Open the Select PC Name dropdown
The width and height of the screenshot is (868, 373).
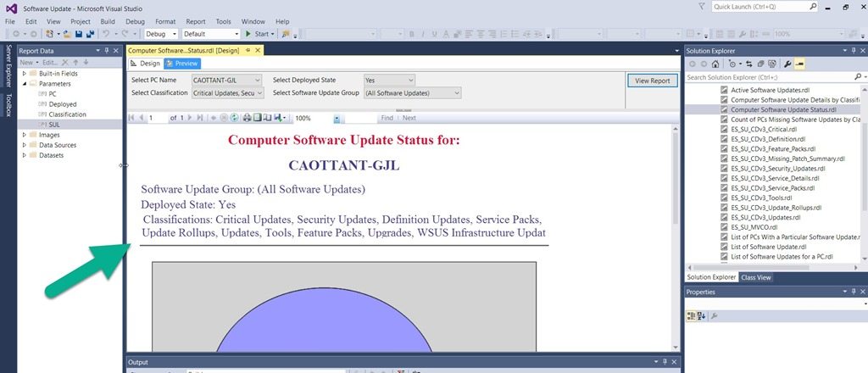pos(256,81)
